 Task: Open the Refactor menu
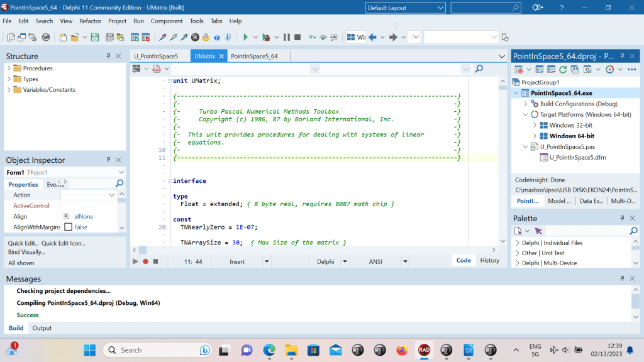tap(90, 21)
